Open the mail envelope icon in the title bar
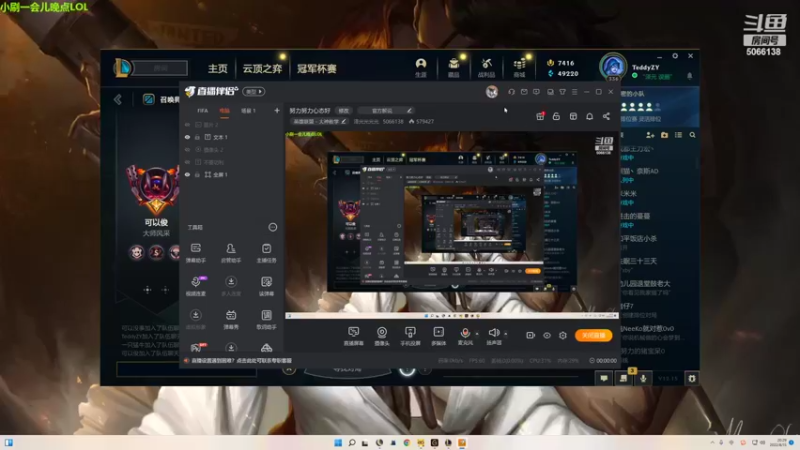The height and width of the screenshot is (450, 800). click(x=524, y=92)
